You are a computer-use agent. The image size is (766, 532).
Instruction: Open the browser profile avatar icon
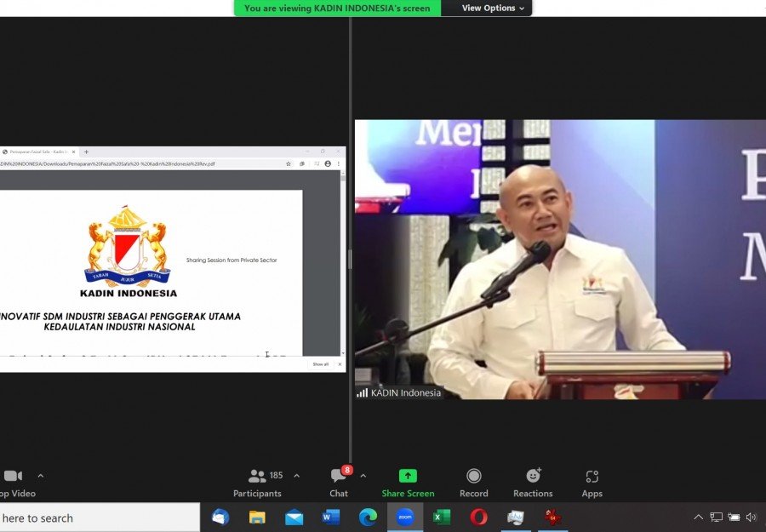pos(328,164)
